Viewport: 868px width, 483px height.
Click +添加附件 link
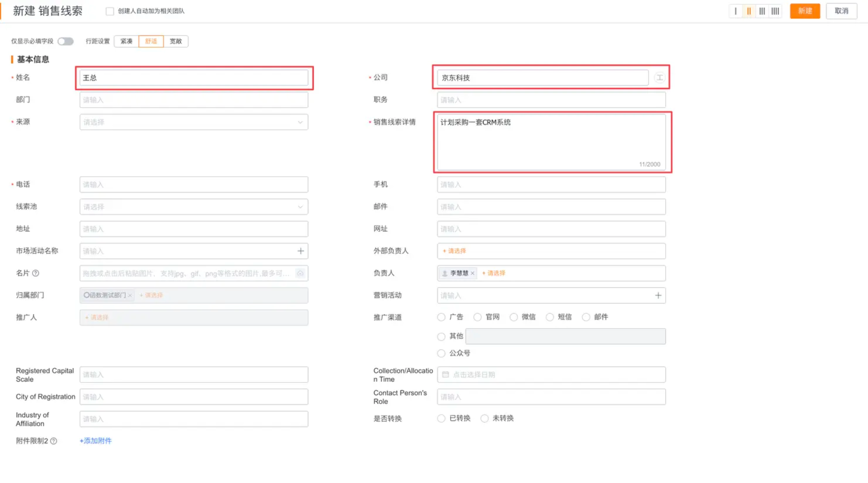(x=96, y=441)
